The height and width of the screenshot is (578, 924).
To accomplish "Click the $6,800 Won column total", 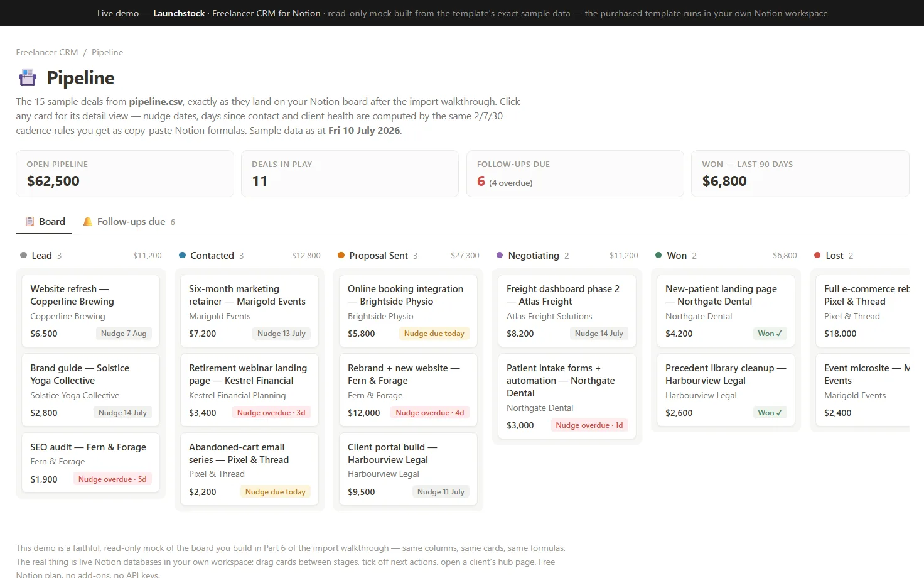I will coord(785,256).
